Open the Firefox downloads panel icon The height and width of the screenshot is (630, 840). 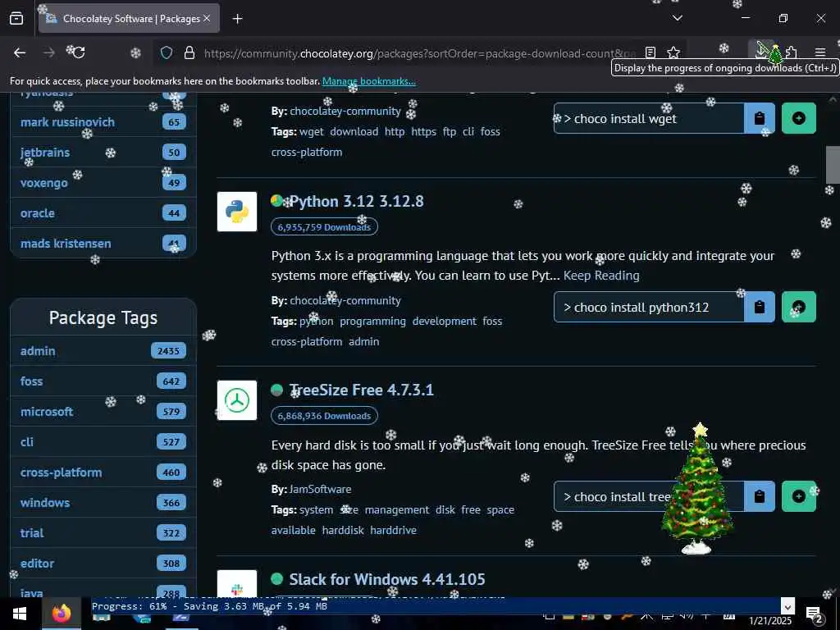(x=761, y=52)
